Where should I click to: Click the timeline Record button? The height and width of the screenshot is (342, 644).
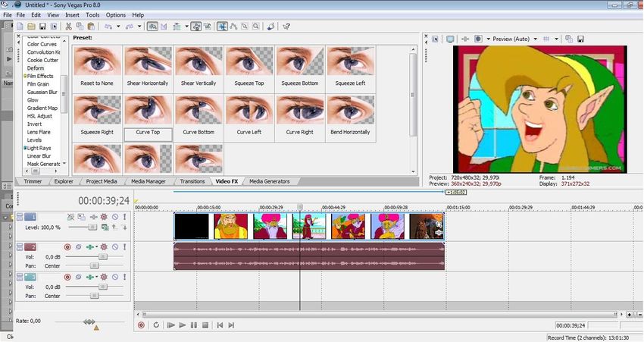pyautogui.click(x=141, y=325)
